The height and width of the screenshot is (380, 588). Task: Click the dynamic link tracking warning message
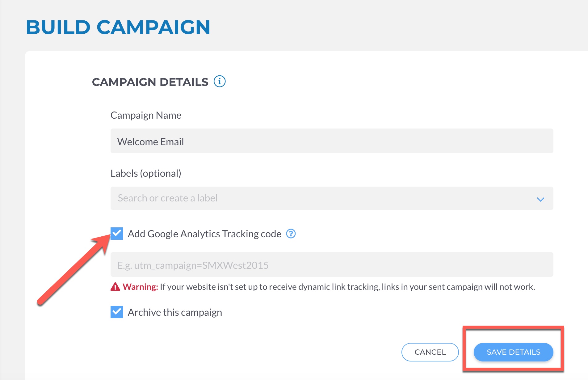(347, 287)
